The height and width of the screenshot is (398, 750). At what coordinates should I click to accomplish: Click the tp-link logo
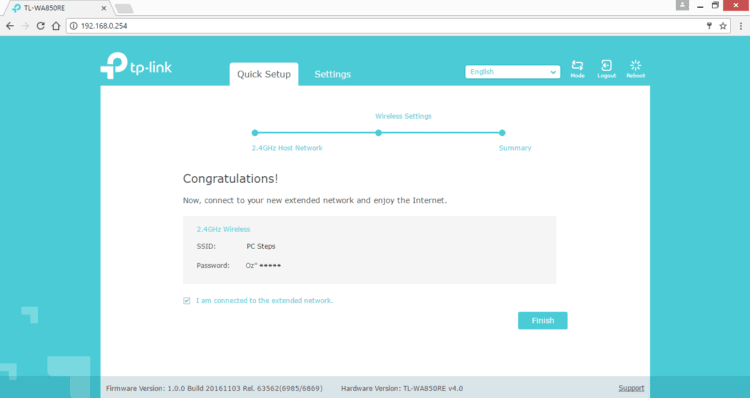(136, 66)
